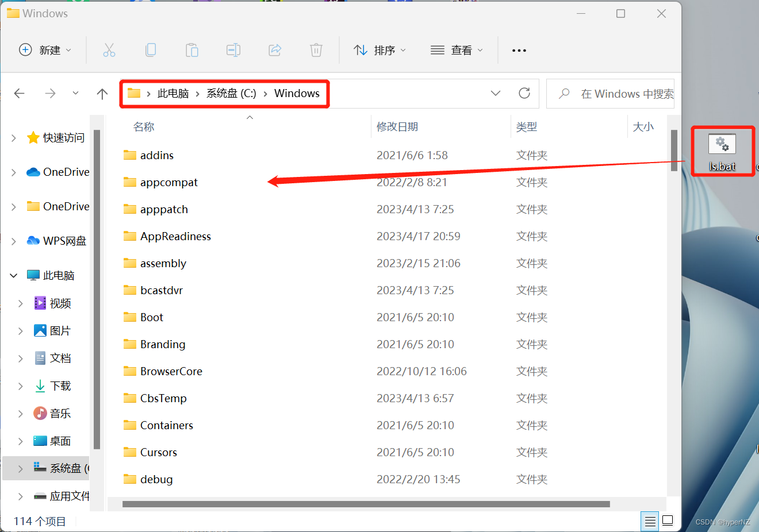Select the ls.bat desktop file
This screenshot has height=532, width=759.
(722, 152)
